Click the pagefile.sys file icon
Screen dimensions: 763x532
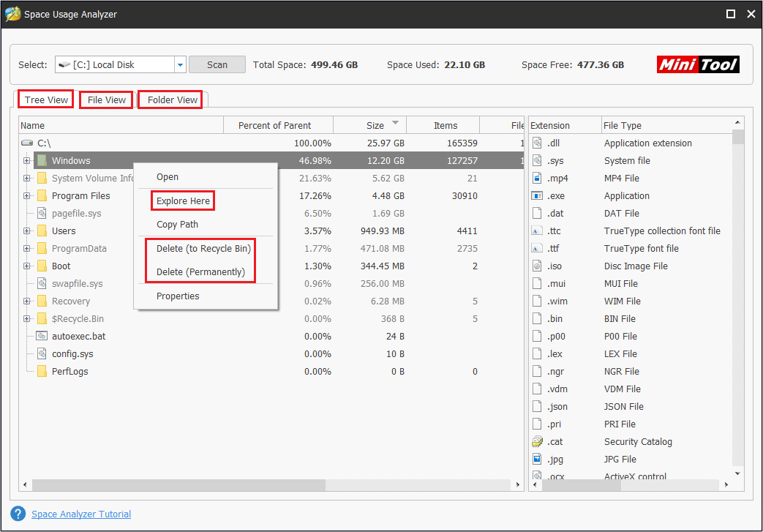pos(42,213)
